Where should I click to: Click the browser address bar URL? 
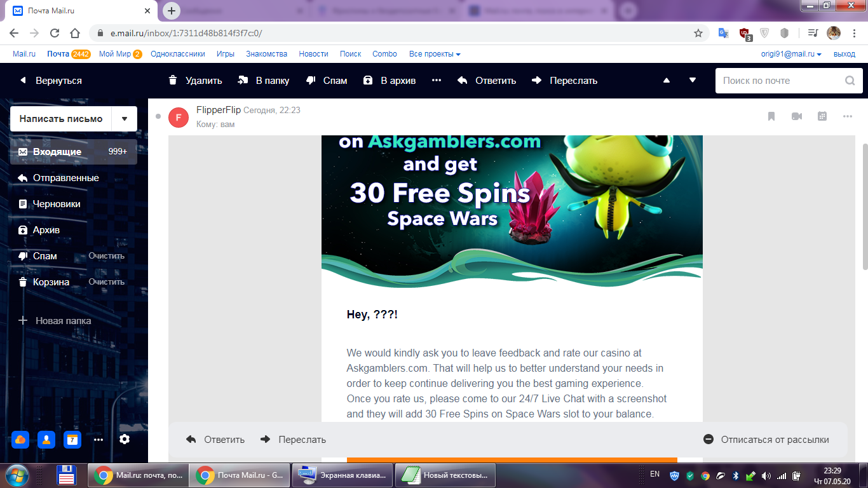(186, 33)
